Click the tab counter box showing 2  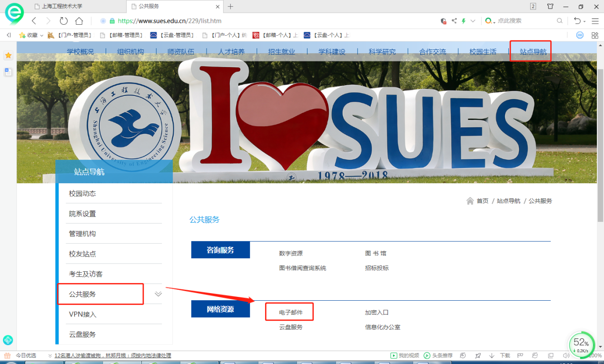click(533, 6)
